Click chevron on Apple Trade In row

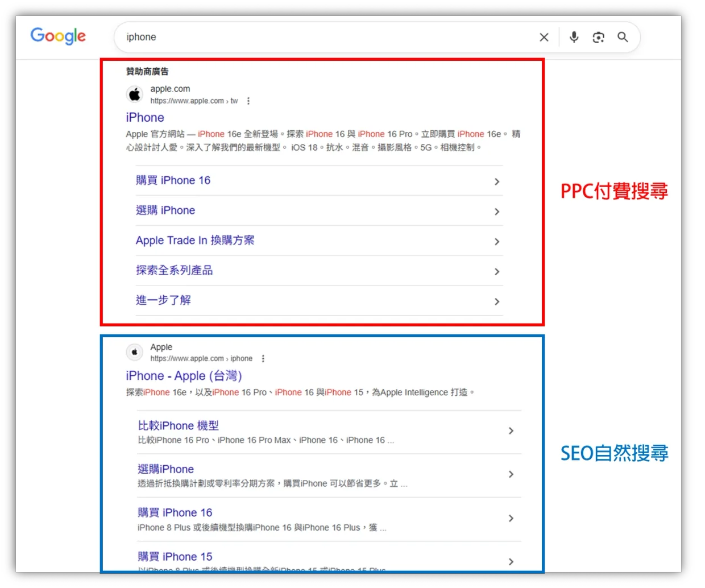point(497,242)
